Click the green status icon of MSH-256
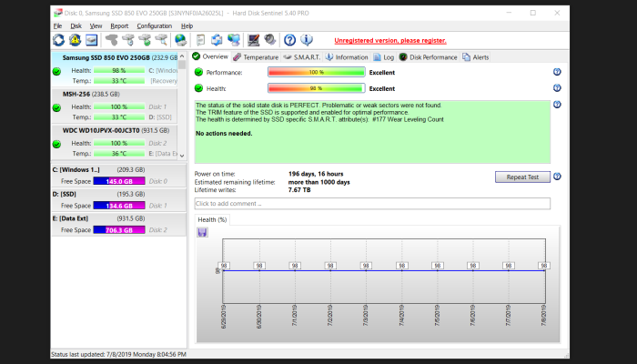The image size is (637, 364). coord(56,107)
